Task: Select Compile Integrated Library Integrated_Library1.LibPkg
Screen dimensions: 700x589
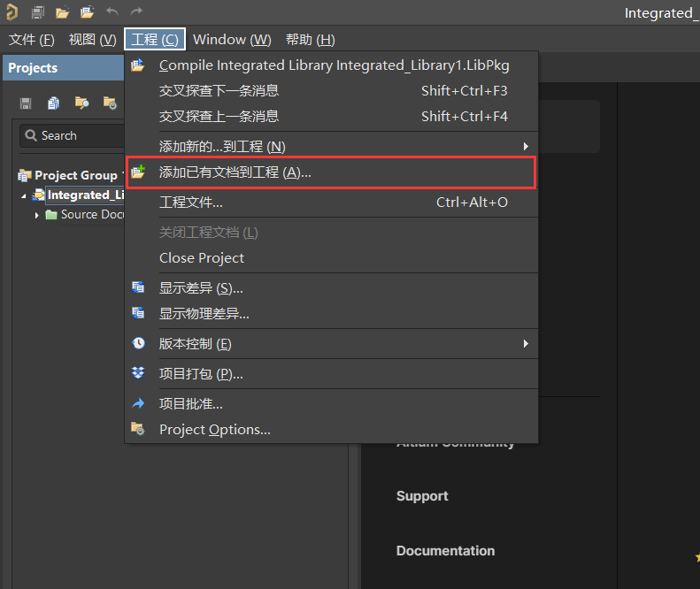Action: pos(331,65)
